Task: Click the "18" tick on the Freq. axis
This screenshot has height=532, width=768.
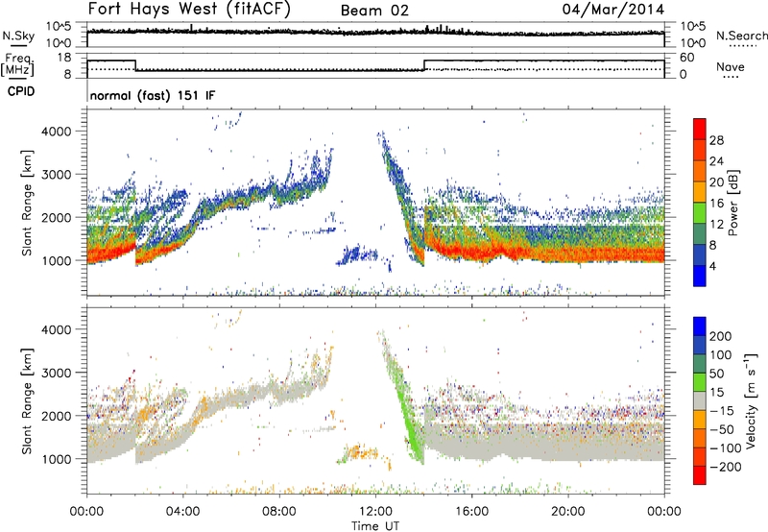Action: [x=64, y=58]
